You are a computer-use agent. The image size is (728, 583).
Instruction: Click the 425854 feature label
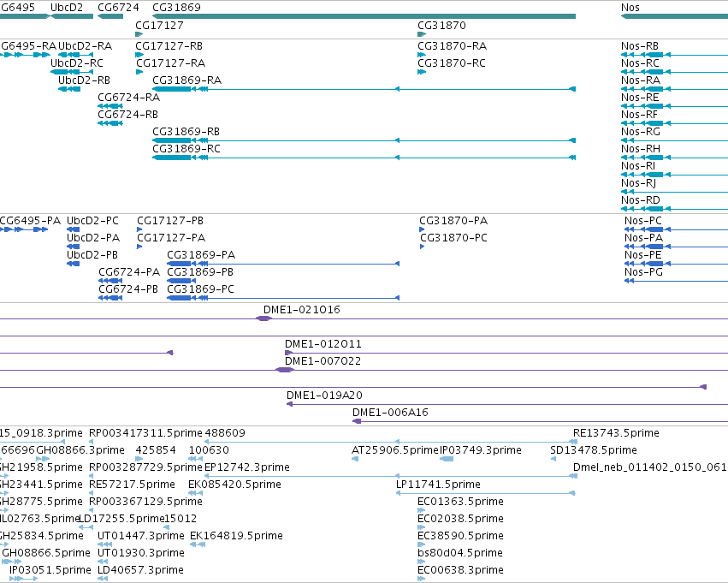(156, 450)
